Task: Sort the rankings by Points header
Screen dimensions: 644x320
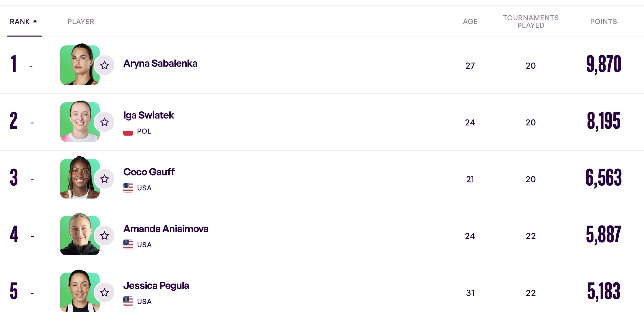Action: click(x=603, y=21)
